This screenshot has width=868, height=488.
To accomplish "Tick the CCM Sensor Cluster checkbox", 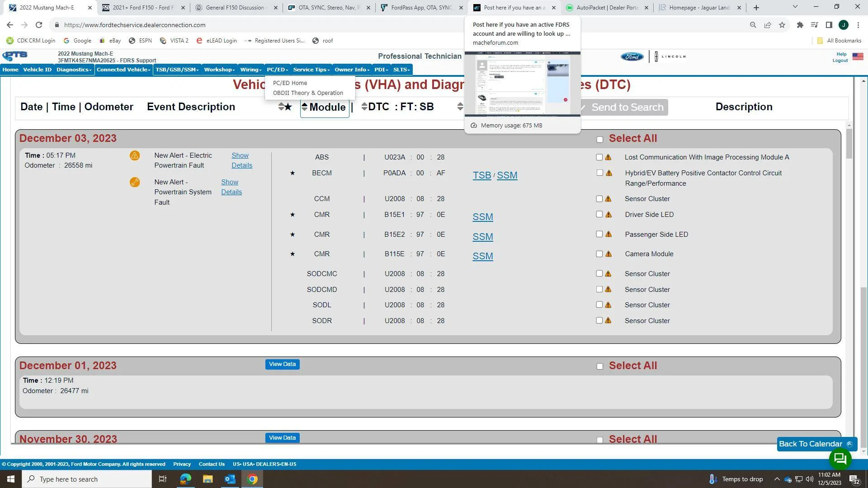I will (599, 199).
